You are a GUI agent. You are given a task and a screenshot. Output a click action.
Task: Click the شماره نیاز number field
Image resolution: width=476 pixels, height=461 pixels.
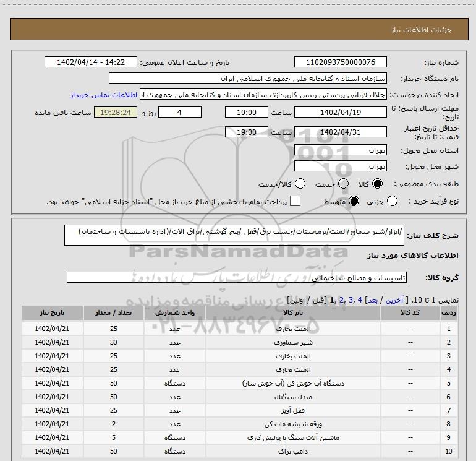tap(340, 62)
